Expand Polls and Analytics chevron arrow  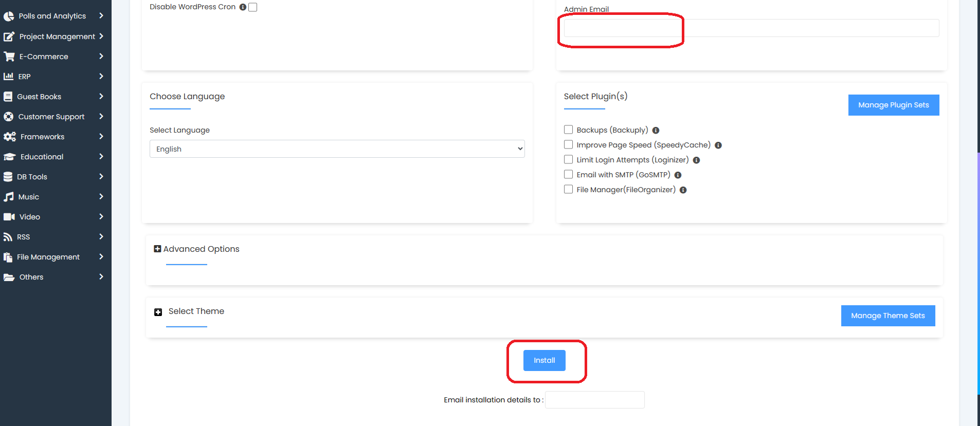[101, 16]
